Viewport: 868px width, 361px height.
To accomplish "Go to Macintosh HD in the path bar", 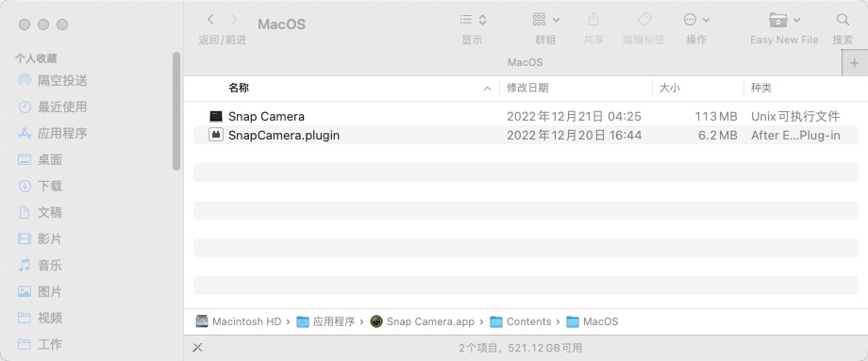I will (x=239, y=321).
